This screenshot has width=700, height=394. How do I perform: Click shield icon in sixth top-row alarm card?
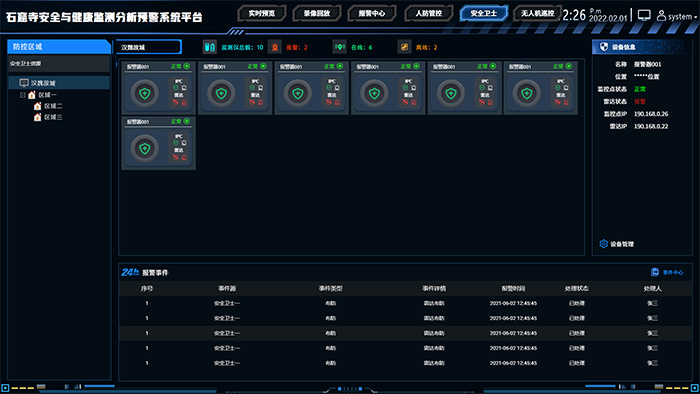click(527, 93)
